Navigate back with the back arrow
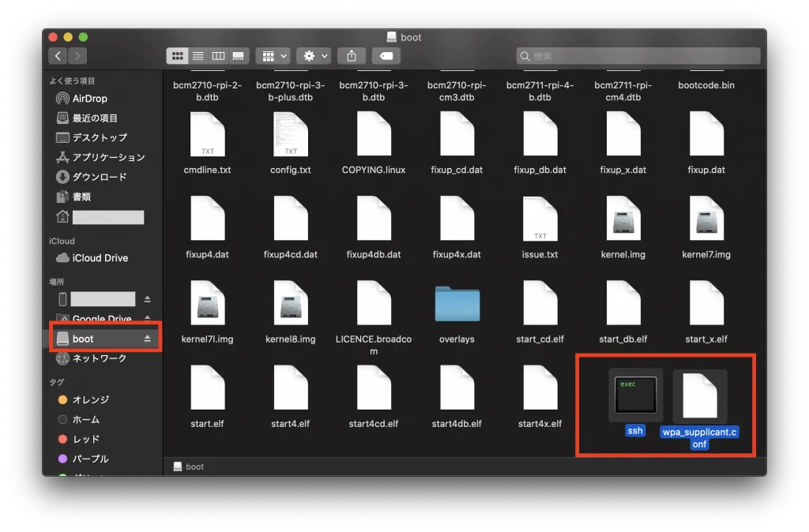Screen dimensions: 809x532 58,56
